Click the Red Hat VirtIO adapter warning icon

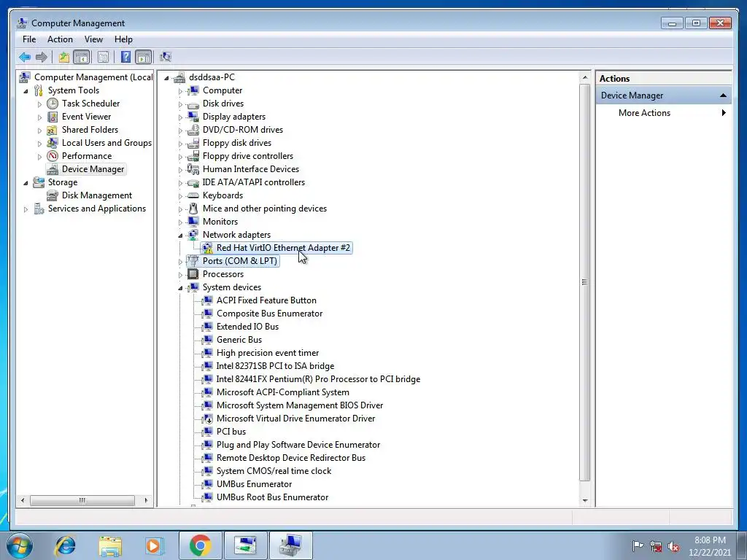[207, 248]
